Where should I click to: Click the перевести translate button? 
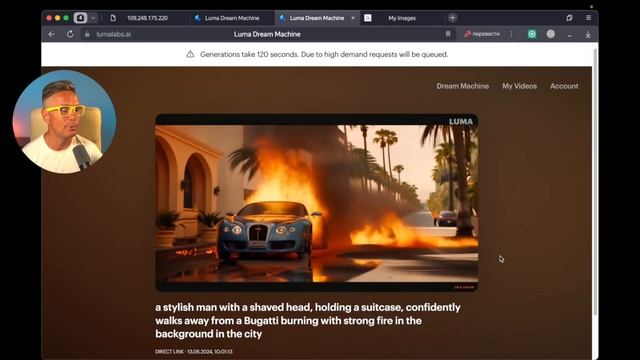482,34
